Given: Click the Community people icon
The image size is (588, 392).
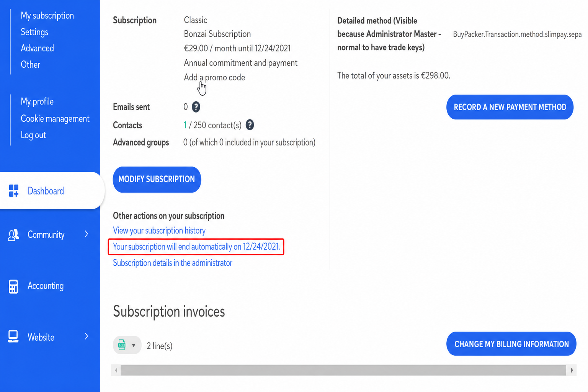Looking at the screenshot, I should (13, 235).
